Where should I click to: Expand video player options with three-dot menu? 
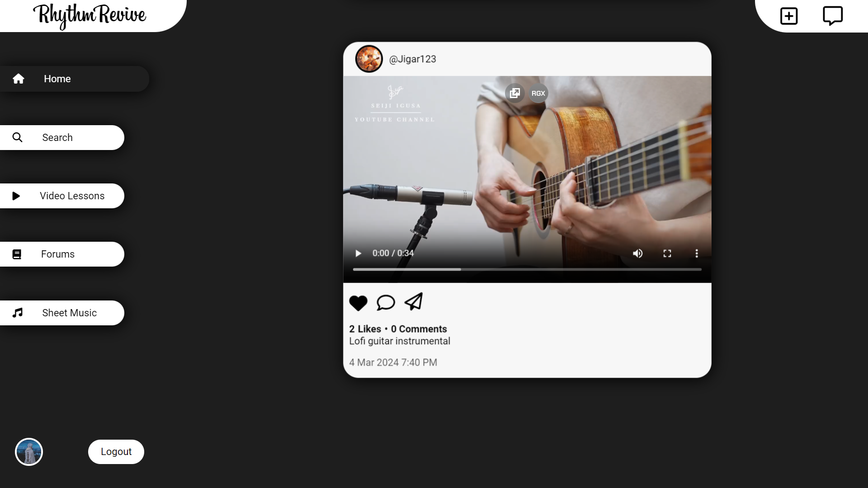pyautogui.click(x=696, y=253)
